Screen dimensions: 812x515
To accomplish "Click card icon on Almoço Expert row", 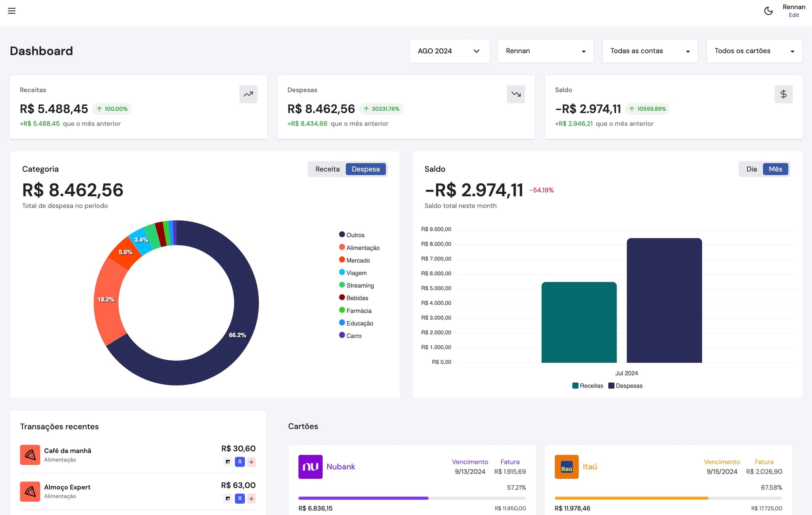I will coord(228,498).
